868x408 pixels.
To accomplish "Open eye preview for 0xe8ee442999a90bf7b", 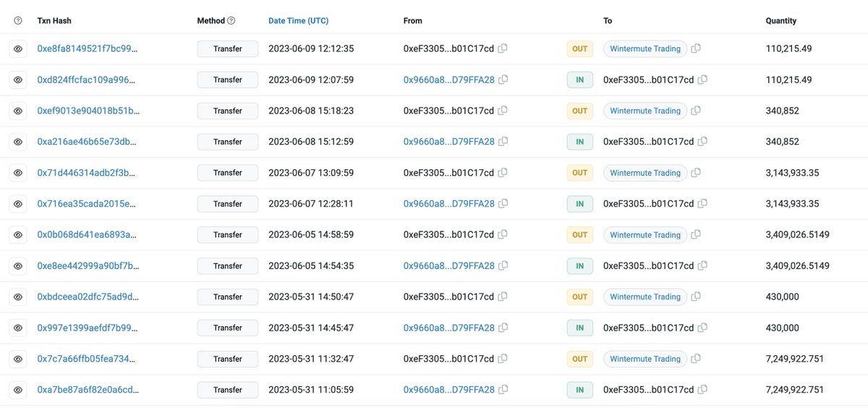I will pyautogui.click(x=18, y=266).
